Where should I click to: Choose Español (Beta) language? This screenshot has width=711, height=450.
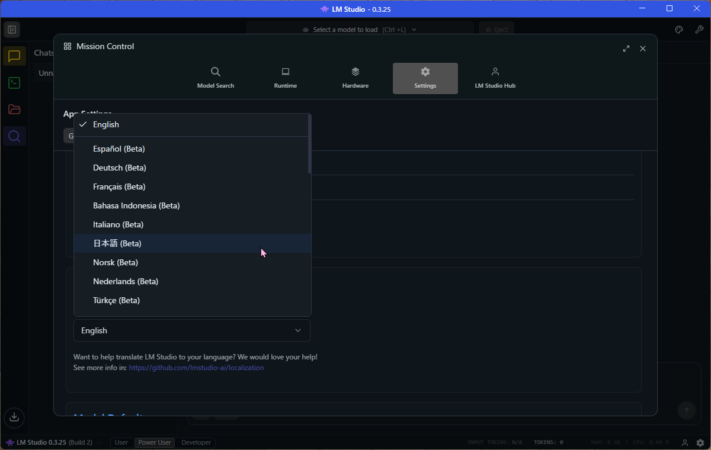click(192, 149)
